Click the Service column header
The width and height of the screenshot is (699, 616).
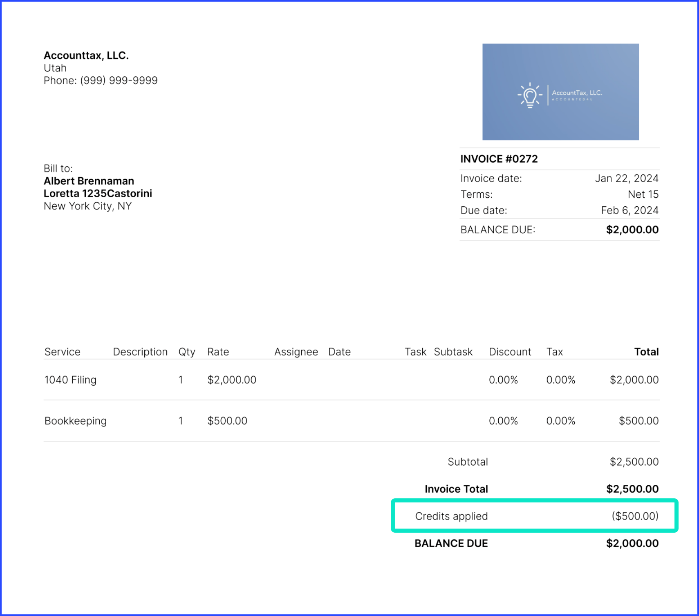[x=62, y=352]
